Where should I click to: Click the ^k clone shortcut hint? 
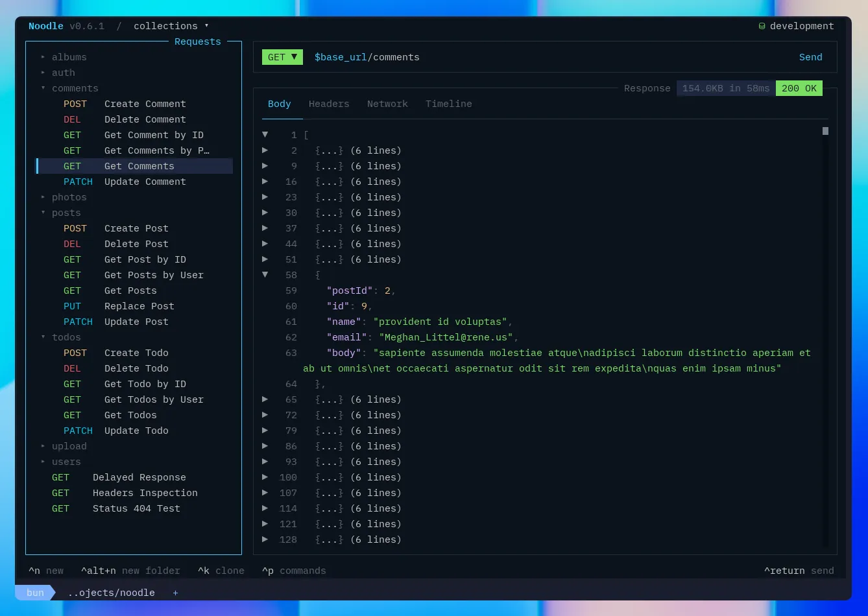click(x=221, y=571)
